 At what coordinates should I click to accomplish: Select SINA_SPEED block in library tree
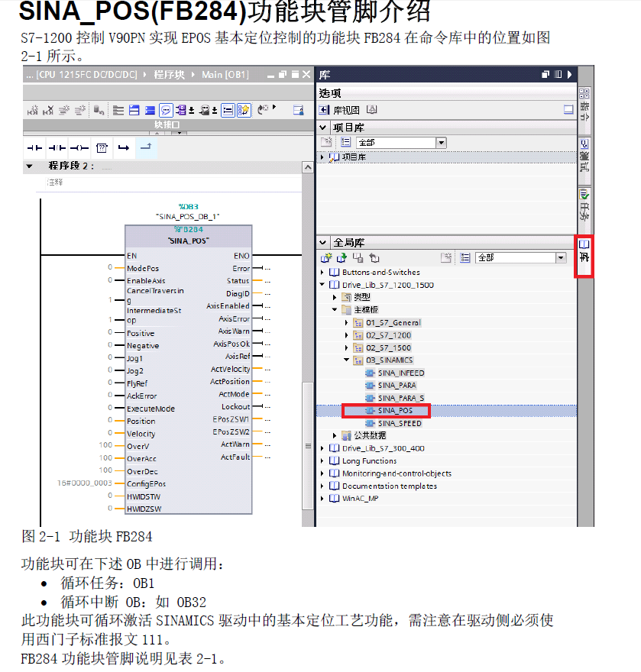click(x=399, y=423)
